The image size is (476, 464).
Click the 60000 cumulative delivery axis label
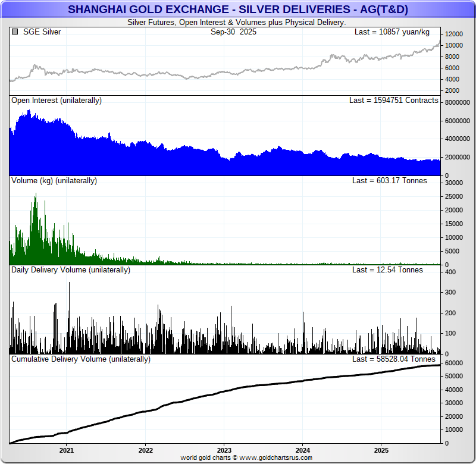(x=454, y=363)
